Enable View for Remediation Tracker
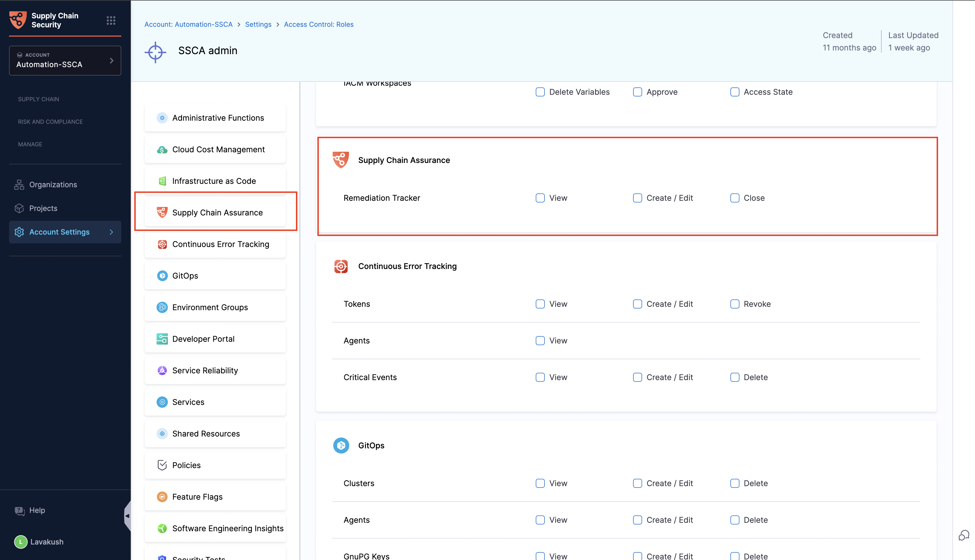Screen dimensions: 975x560 point(540,198)
